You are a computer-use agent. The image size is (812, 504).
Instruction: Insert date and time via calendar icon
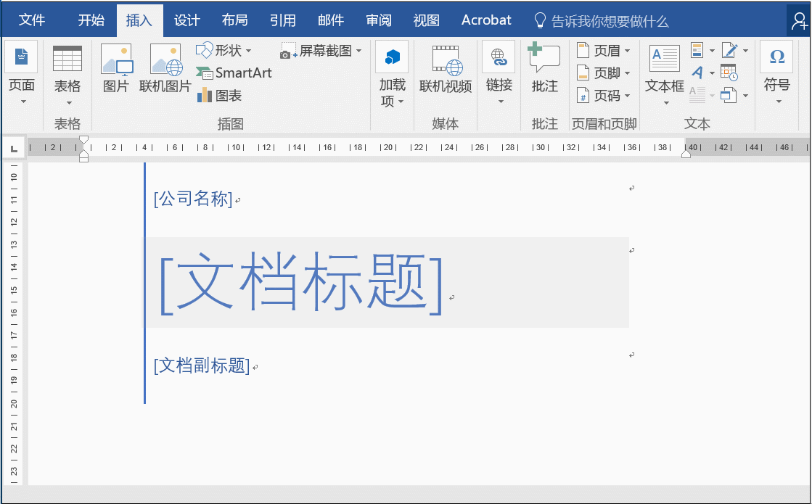pyautogui.click(x=729, y=73)
